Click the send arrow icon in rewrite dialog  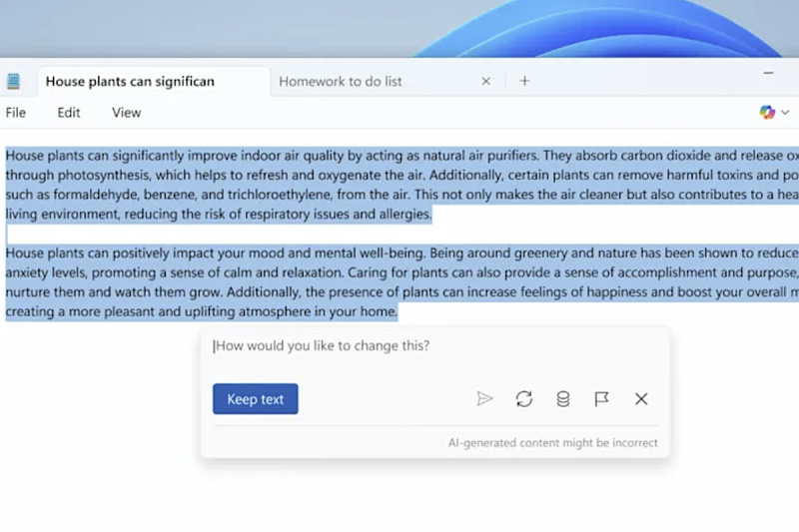(x=484, y=399)
